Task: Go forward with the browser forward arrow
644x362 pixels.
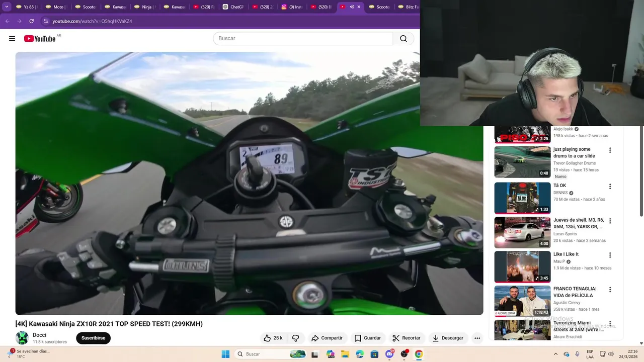Action: pyautogui.click(x=19, y=21)
